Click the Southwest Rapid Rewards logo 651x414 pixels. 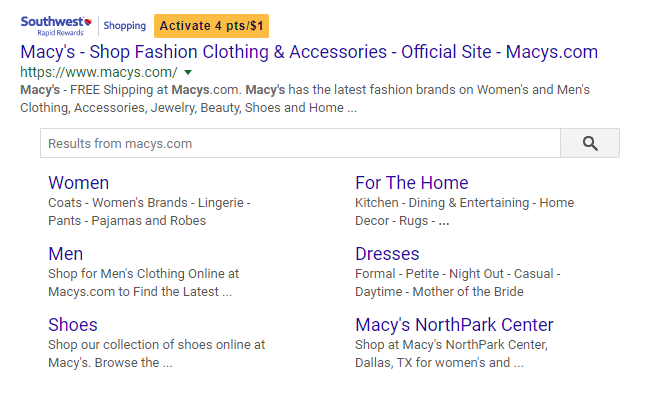tap(56, 26)
